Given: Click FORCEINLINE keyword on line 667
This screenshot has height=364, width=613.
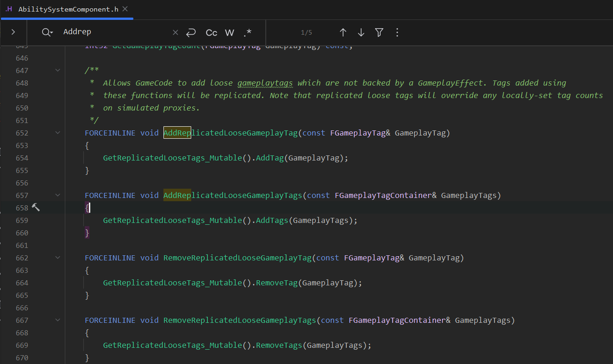Looking at the screenshot, I should pos(110,320).
